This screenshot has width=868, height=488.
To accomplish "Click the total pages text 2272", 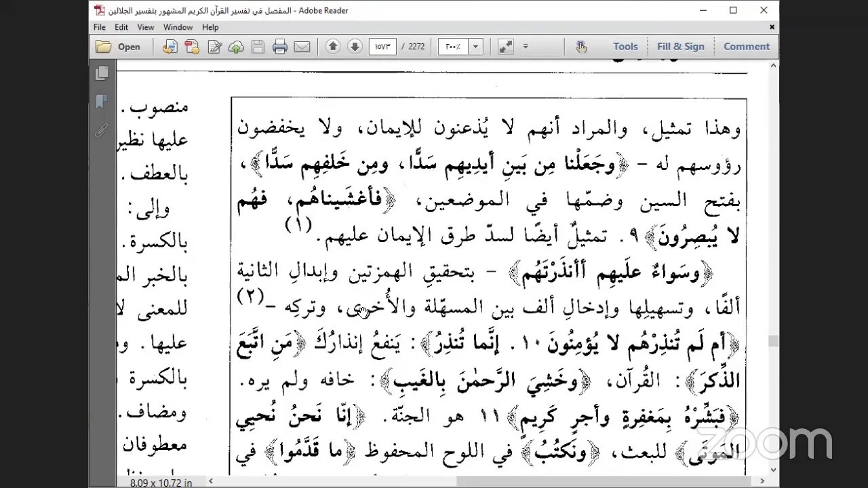I will 416,47.
